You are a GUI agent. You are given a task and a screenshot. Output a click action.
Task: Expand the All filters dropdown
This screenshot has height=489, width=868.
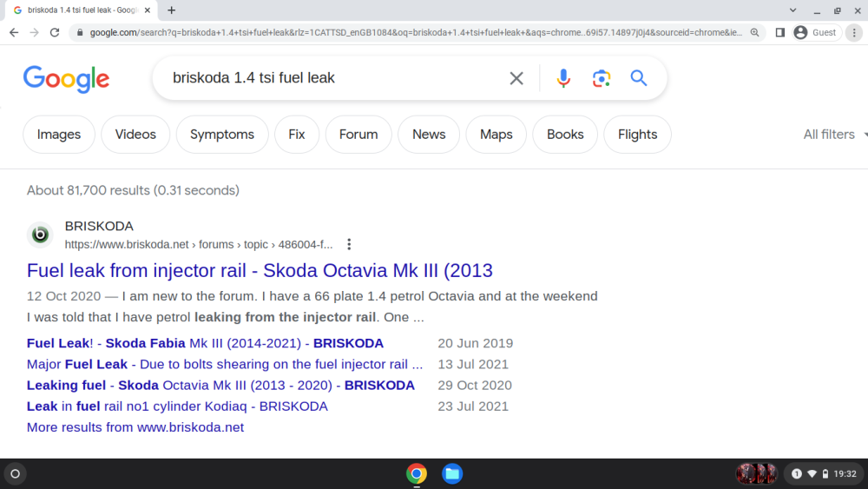pyautogui.click(x=835, y=135)
